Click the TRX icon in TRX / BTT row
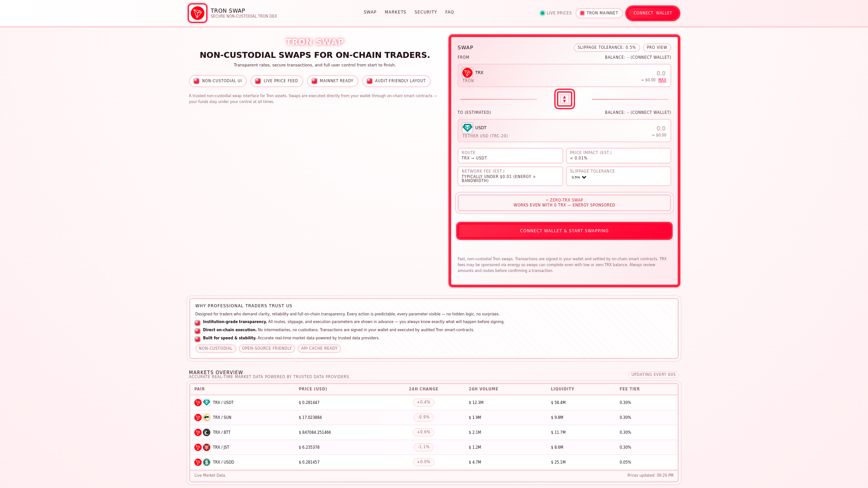868x488 pixels. pos(198,432)
